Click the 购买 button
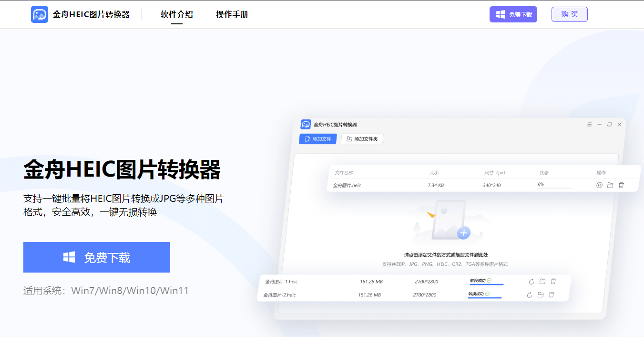This screenshot has height=337, width=644. pos(569,14)
